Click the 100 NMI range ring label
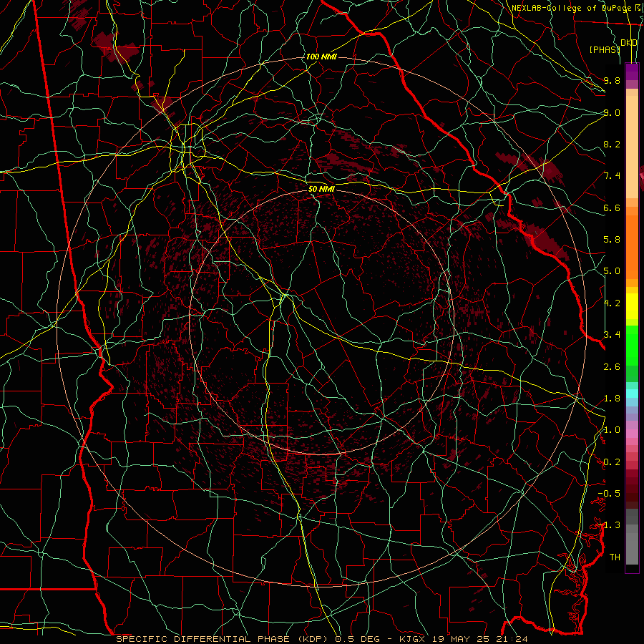Screen dimensions: 644x644 click(x=321, y=57)
